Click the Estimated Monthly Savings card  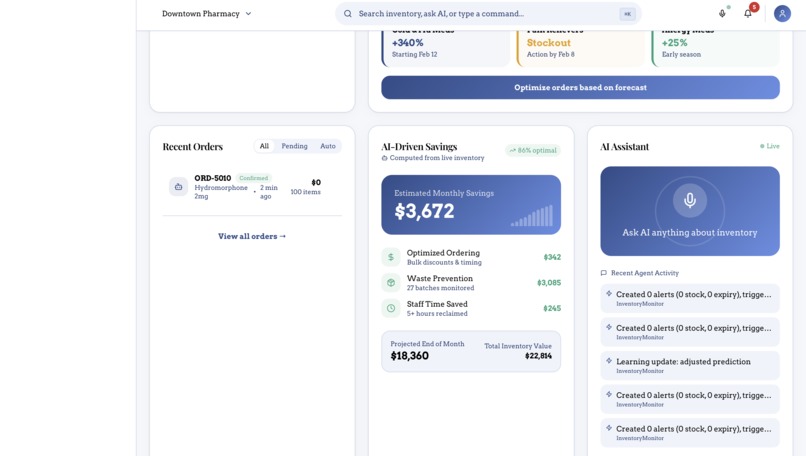pyautogui.click(x=471, y=205)
